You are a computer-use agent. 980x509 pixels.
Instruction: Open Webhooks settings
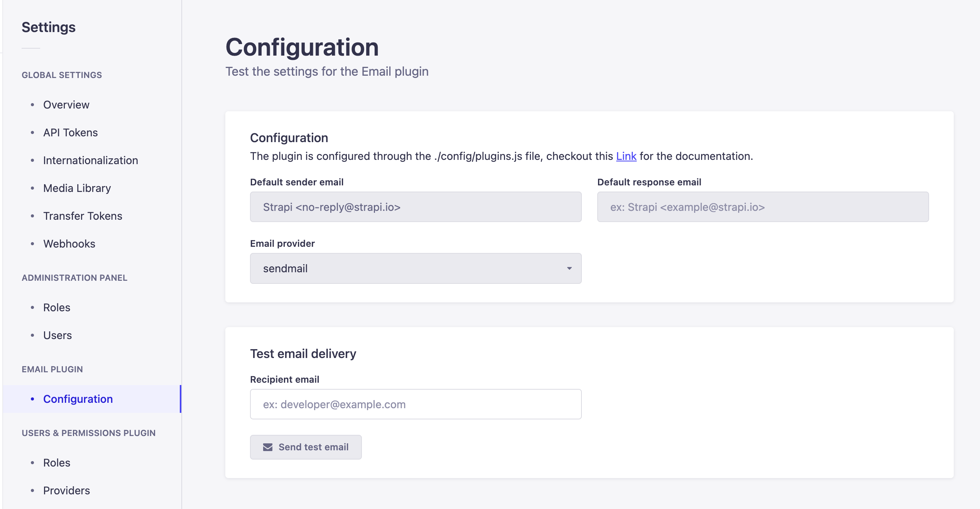pyautogui.click(x=69, y=244)
